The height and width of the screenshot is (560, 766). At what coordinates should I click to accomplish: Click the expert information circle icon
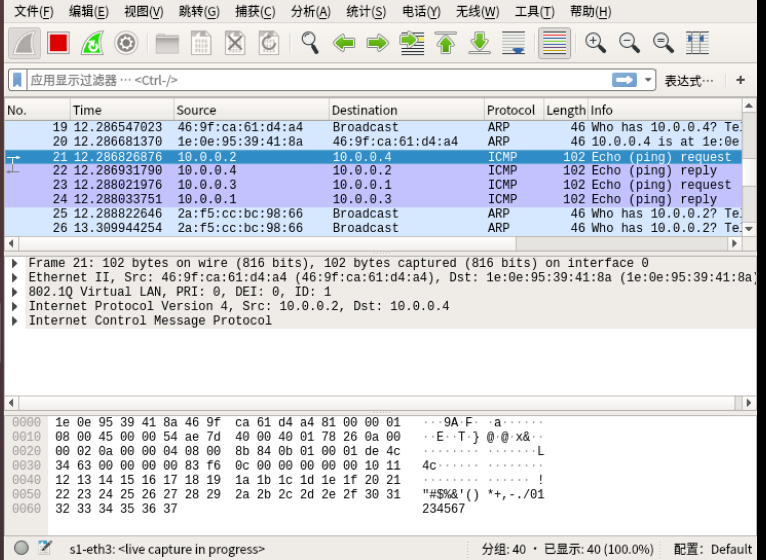coord(21,548)
